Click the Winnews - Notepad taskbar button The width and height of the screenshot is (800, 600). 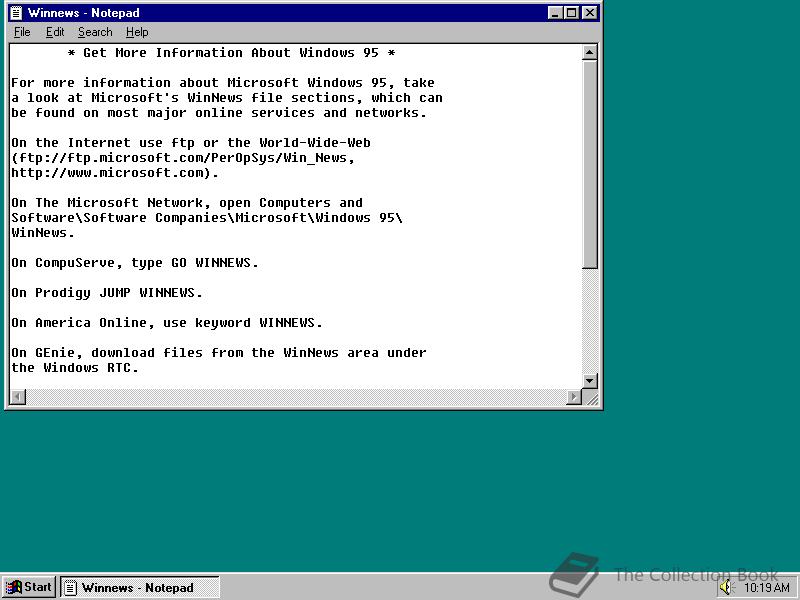140,587
